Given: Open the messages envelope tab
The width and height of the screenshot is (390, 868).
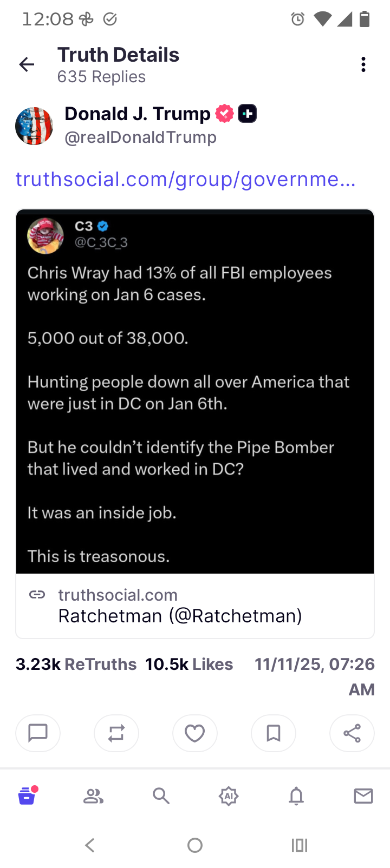Looking at the screenshot, I should [363, 796].
